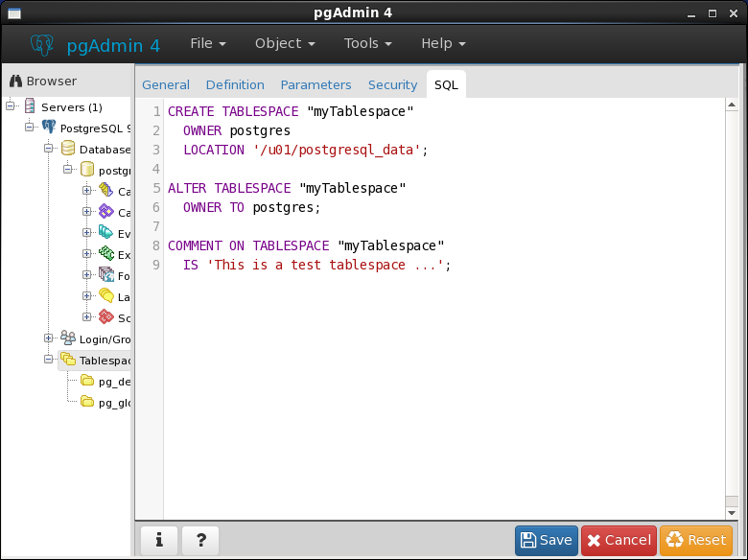Viewport: 748px width, 560px height.
Task: Open the Tools menu
Action: tap(368, 43)
